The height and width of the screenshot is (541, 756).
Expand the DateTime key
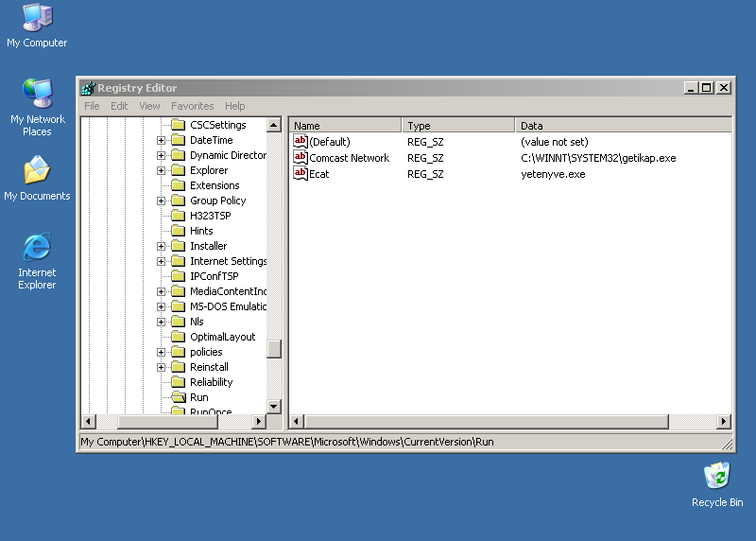pos(161,140)
